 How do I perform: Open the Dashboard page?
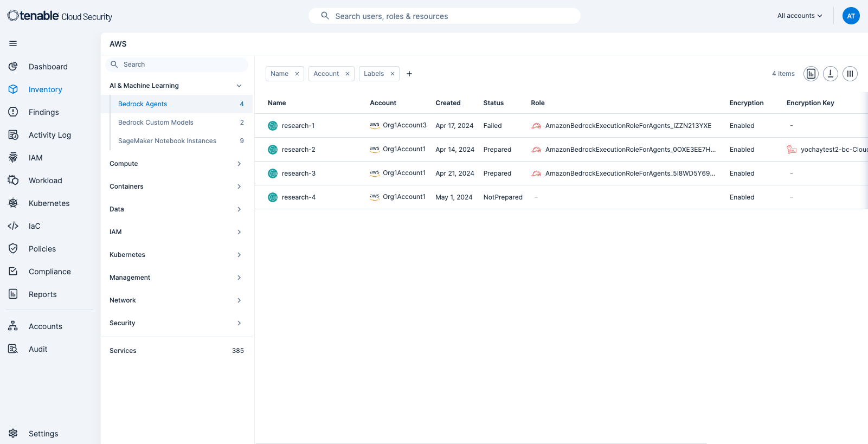point(48,67)
